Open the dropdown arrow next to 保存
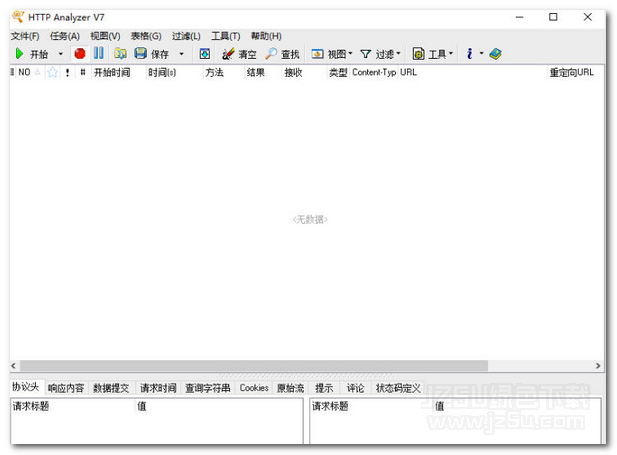The width and height of the screenshot is (617, 455). pyautogui.click(x=181, y=54)
